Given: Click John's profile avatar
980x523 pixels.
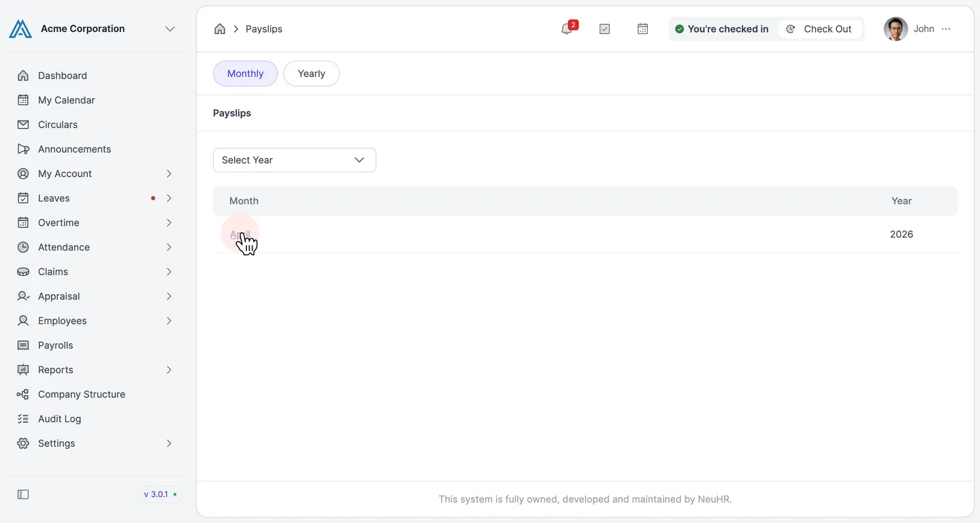Looking at the screenshot, I should [x=896, y=29].
